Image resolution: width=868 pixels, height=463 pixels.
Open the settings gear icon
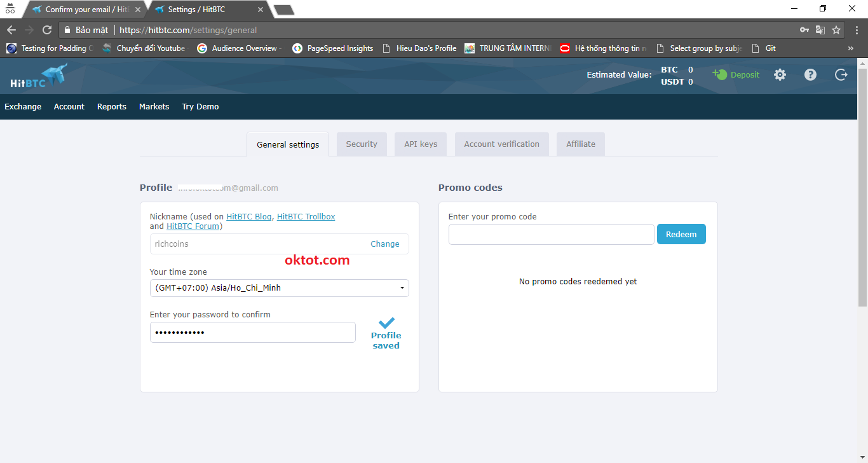780,75
